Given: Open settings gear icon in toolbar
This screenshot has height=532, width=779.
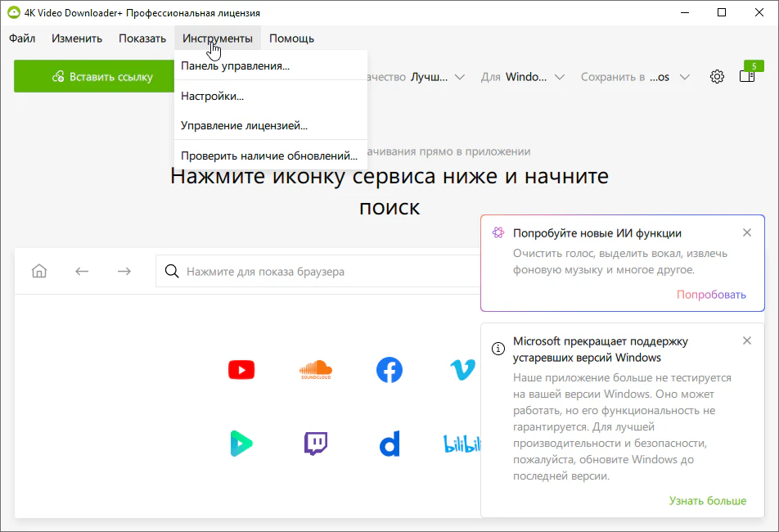Looking at the screenshot, I should 717,77.
